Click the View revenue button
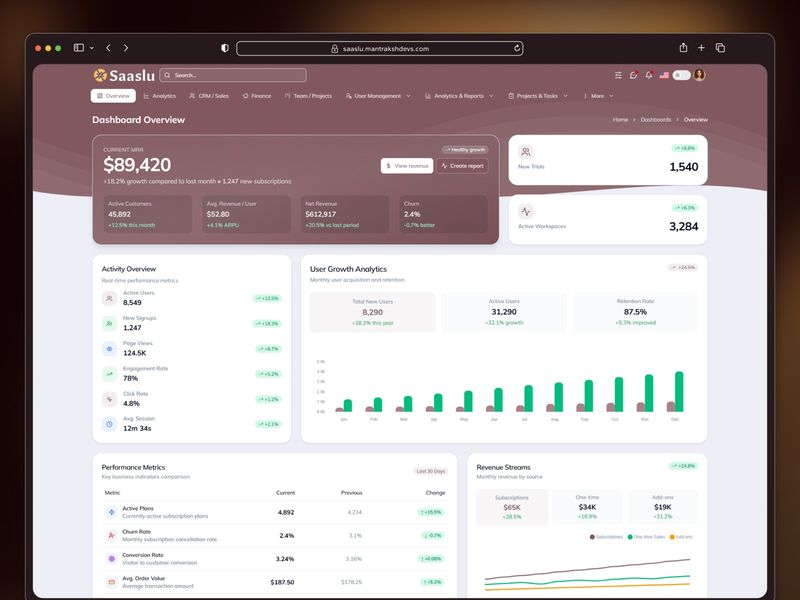 (407, 166)
